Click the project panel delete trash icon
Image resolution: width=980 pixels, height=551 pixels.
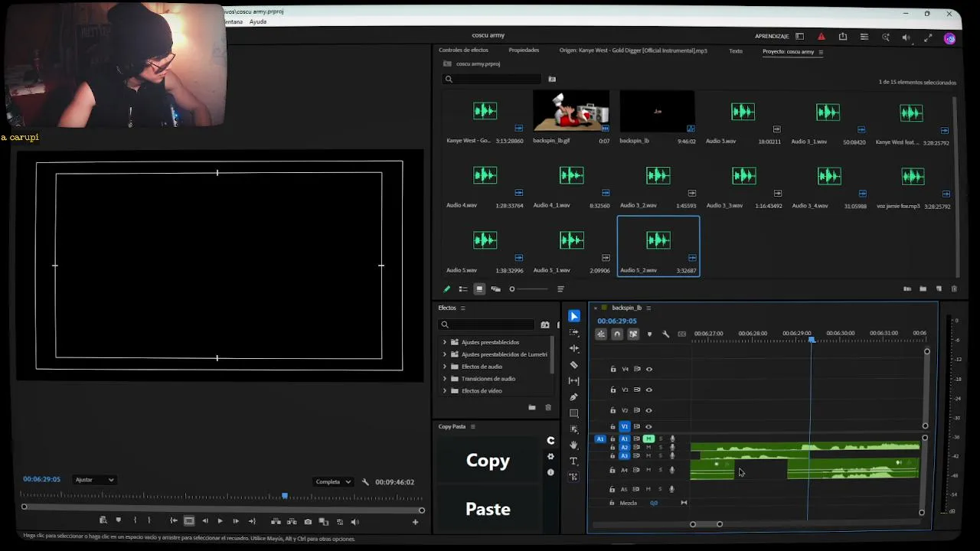click(954, 289)
